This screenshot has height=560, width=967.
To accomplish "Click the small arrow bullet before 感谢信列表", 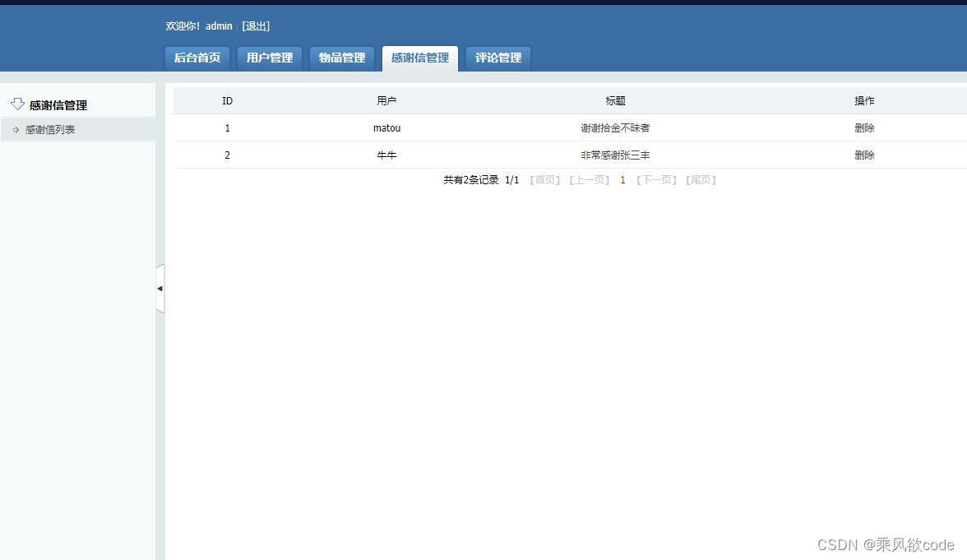I will [16, 130].
